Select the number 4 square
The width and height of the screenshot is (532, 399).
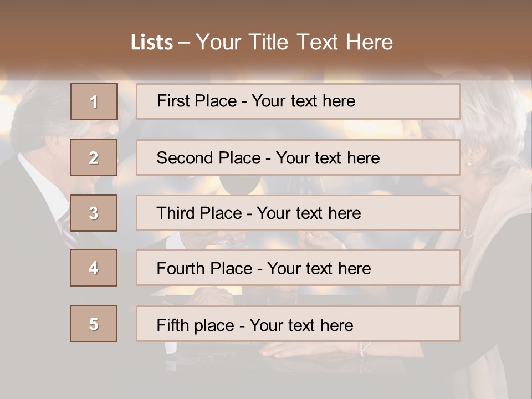point(94,268)
